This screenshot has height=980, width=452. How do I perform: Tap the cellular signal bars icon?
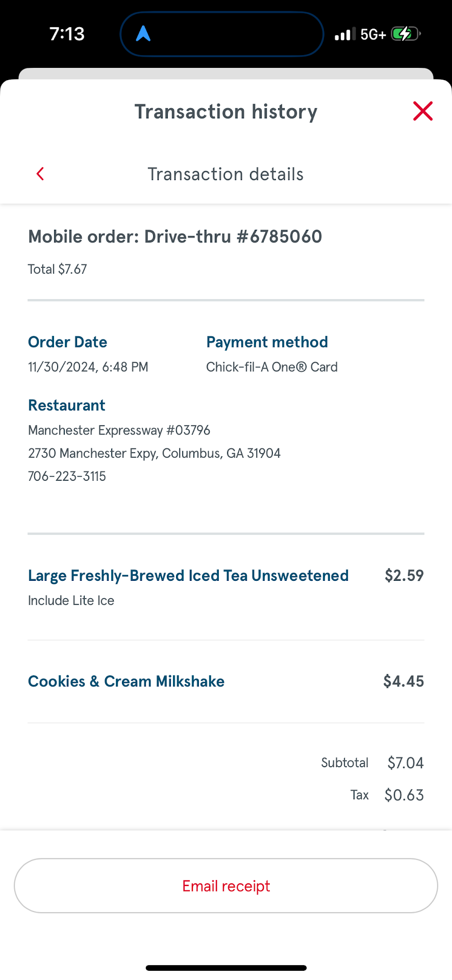coord(345,35)
